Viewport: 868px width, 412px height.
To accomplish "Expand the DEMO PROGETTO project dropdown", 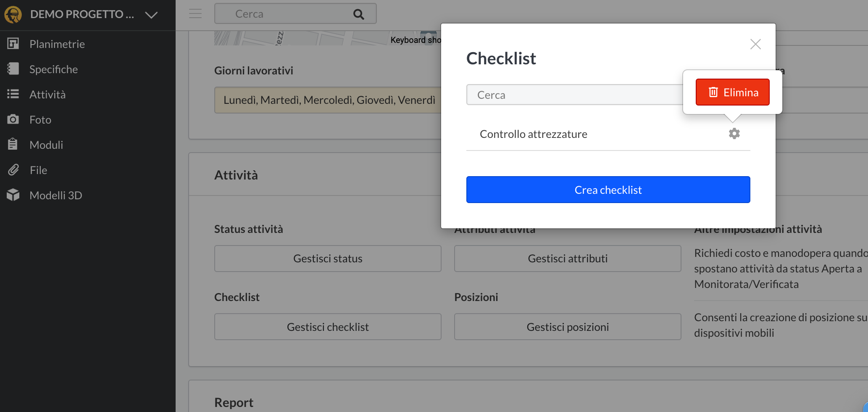I will click(151, 15).
